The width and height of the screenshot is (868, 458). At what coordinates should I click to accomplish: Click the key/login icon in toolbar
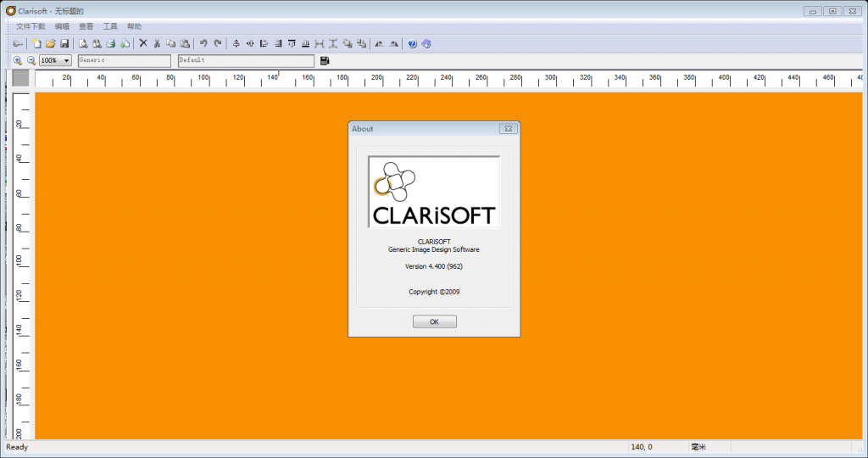pos(18,44)
